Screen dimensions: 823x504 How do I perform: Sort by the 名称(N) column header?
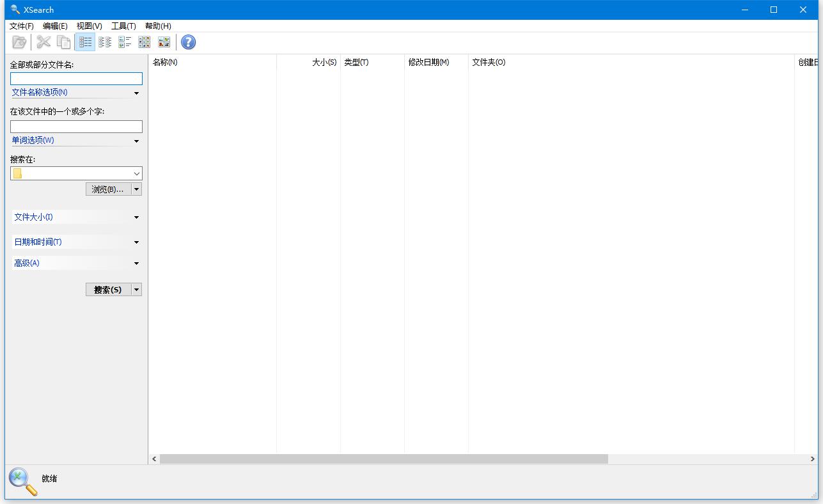tap(212, 62)
